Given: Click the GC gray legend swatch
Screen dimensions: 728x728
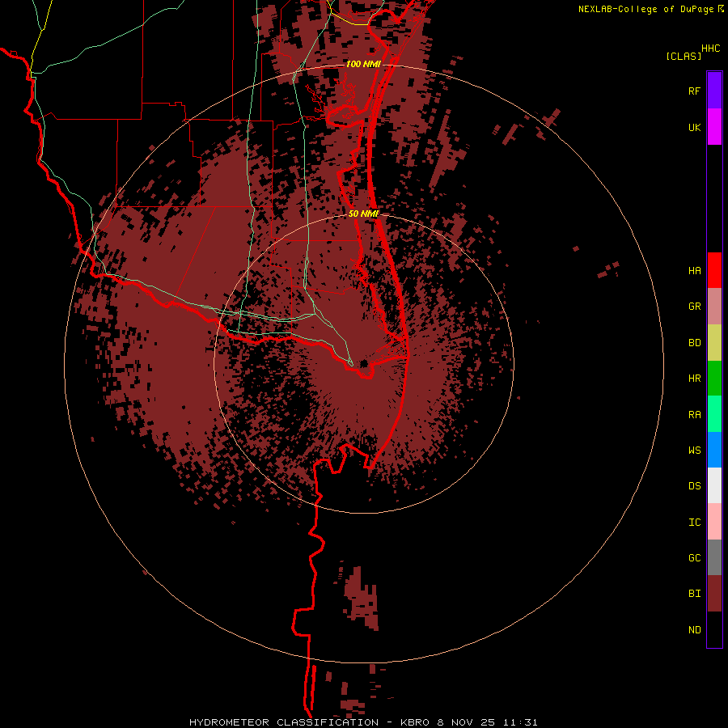Looking at the screenshot, I should pyautogui.click(x=714, y=557).
